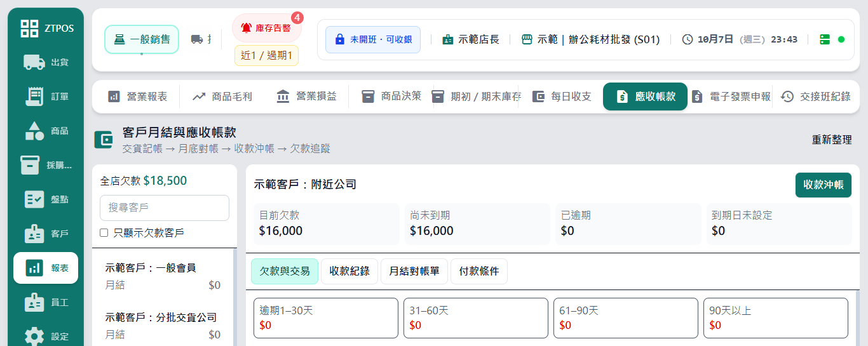Focus the 搜尋客戶 search field

(165, 208)
